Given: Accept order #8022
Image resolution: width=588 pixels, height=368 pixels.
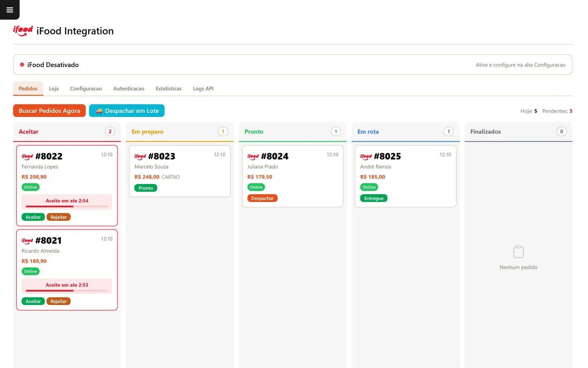Looking at the screenshot, I should pos(33,217).
